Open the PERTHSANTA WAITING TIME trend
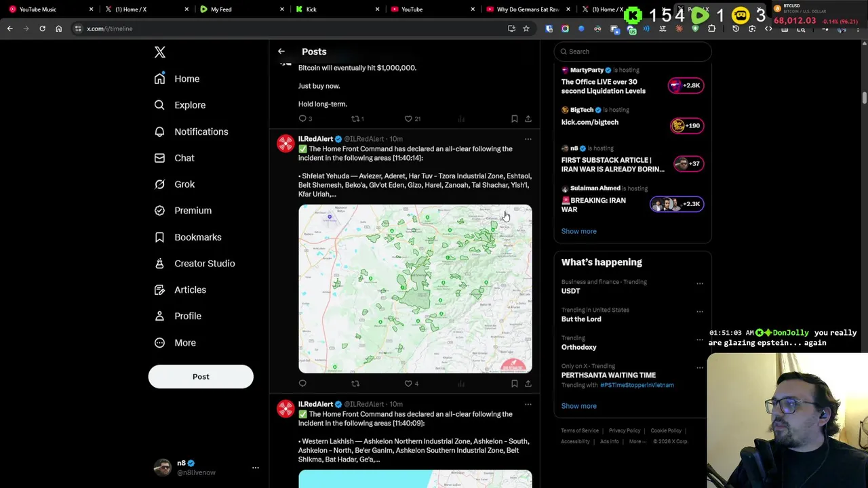This screenshot has height=488, width=868. click(x=608, y=375)
